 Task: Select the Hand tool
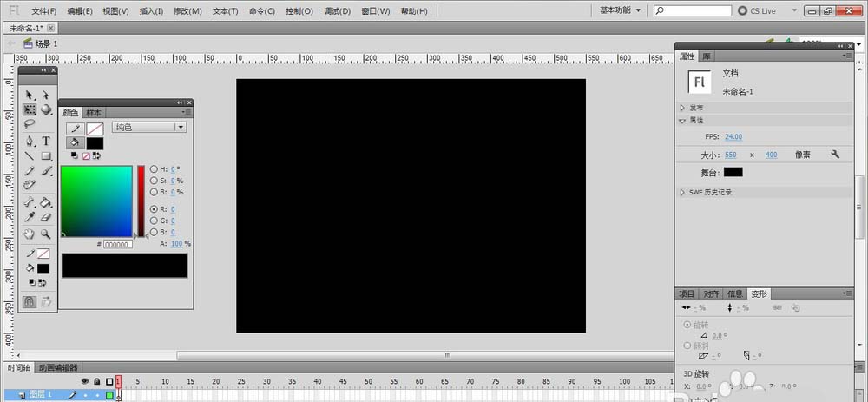(x=30, y=234)
